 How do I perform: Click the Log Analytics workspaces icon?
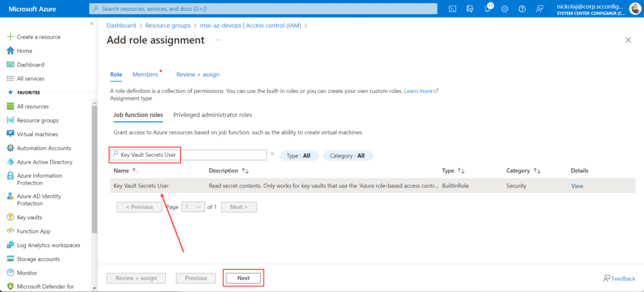pyautogui.click(x=11, y=246)
